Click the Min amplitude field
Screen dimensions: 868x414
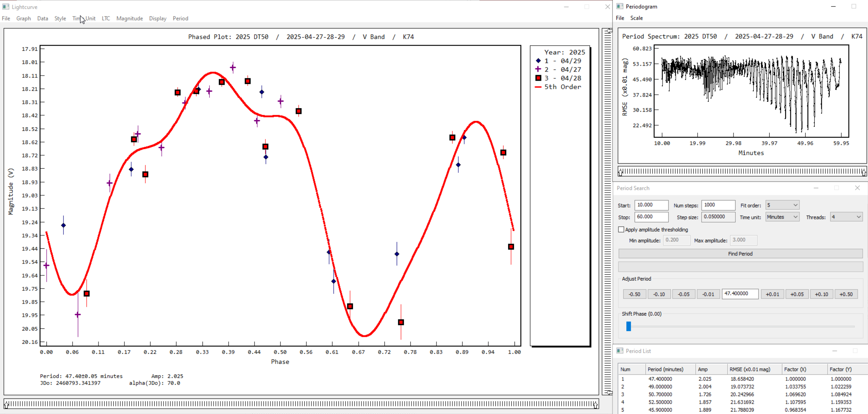click(677, 240)
